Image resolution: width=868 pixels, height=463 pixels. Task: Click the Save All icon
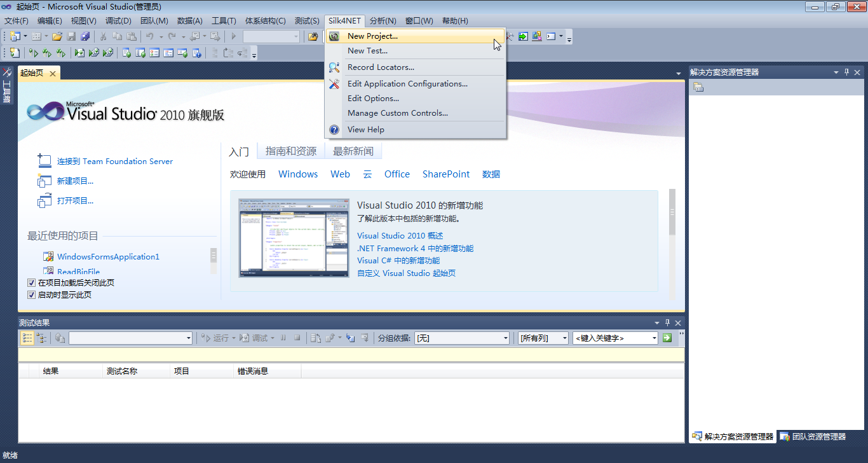pos(85,36)
